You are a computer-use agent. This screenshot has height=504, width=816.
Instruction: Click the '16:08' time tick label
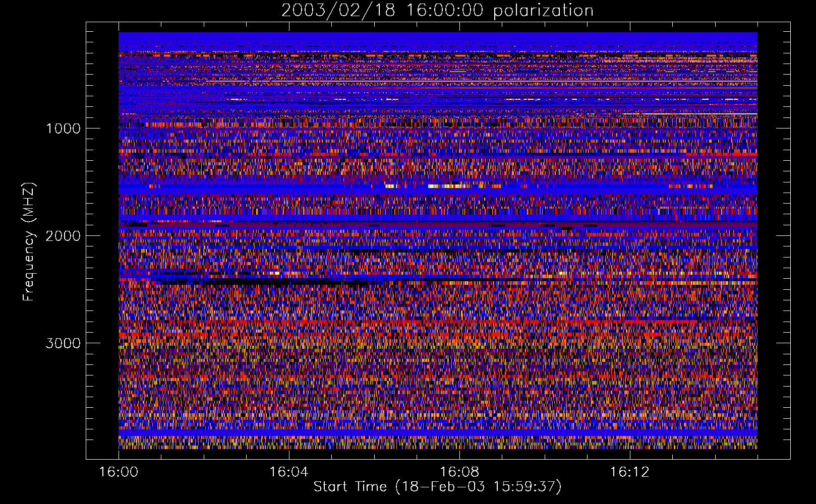459,472
